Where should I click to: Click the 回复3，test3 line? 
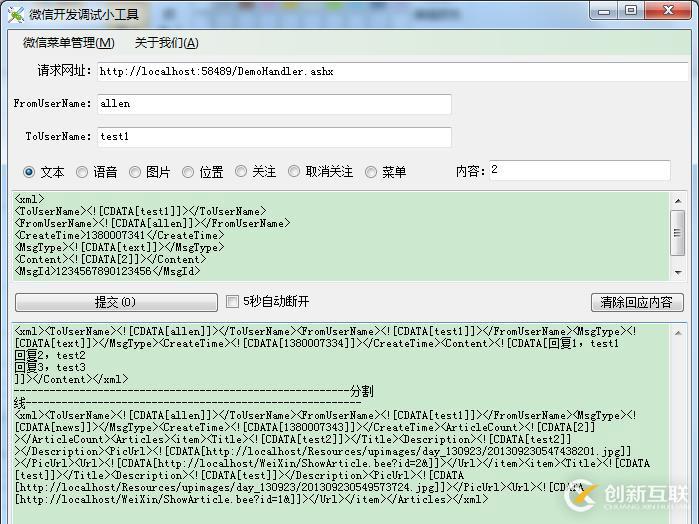(49, 367)
